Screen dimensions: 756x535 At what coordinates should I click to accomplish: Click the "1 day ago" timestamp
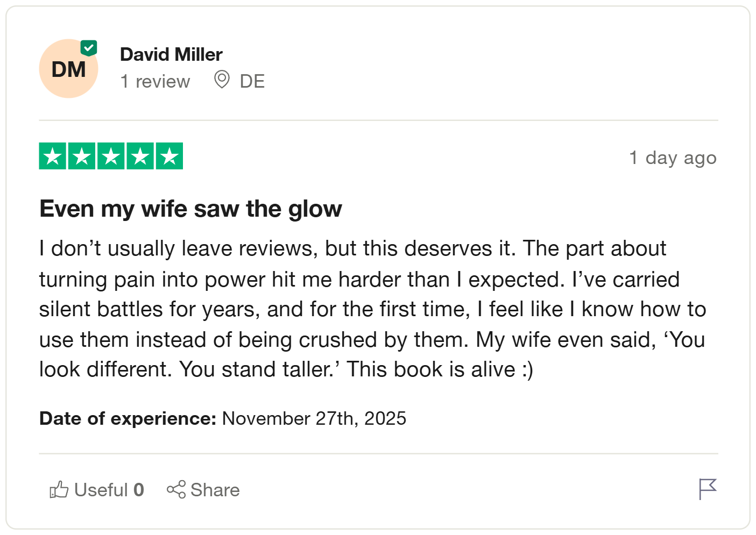pyautogui.click(x=673, y=158)
